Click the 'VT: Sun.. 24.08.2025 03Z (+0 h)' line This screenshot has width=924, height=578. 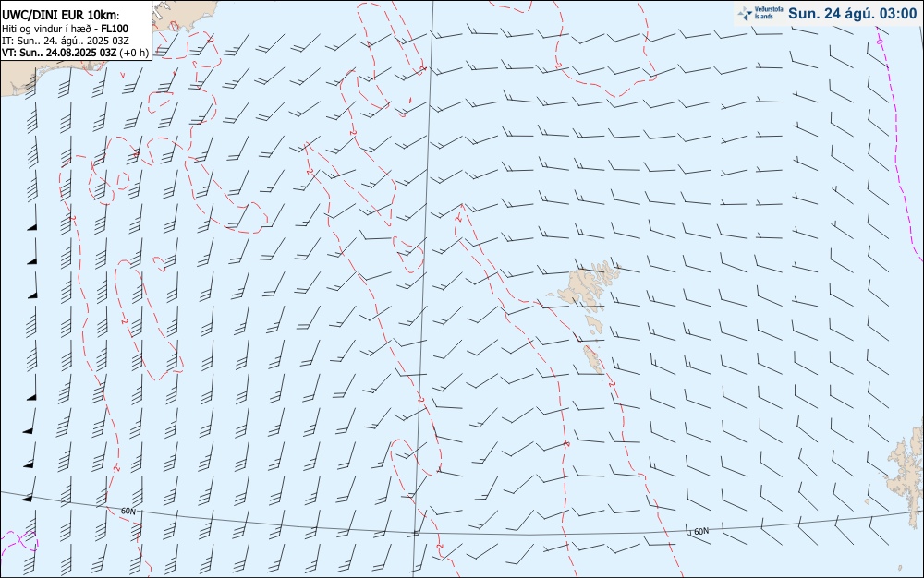[x=76, y=53]
